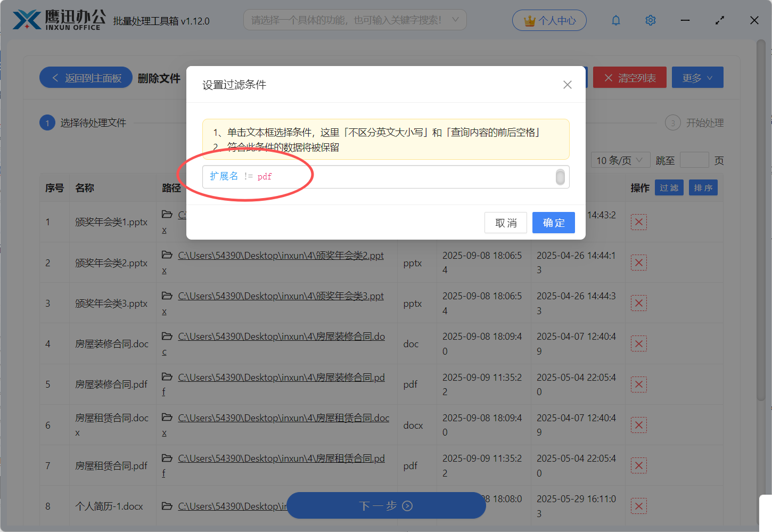Open the folder icon for 房屋装修合同.doc
The image size is (772, 532).
tap(167, 336)
